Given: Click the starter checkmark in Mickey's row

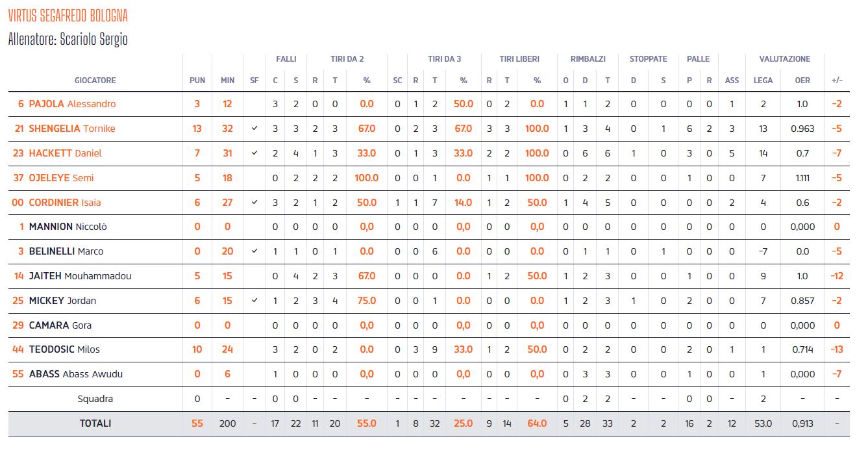Looking at the screenshot, I should (254, 301).
